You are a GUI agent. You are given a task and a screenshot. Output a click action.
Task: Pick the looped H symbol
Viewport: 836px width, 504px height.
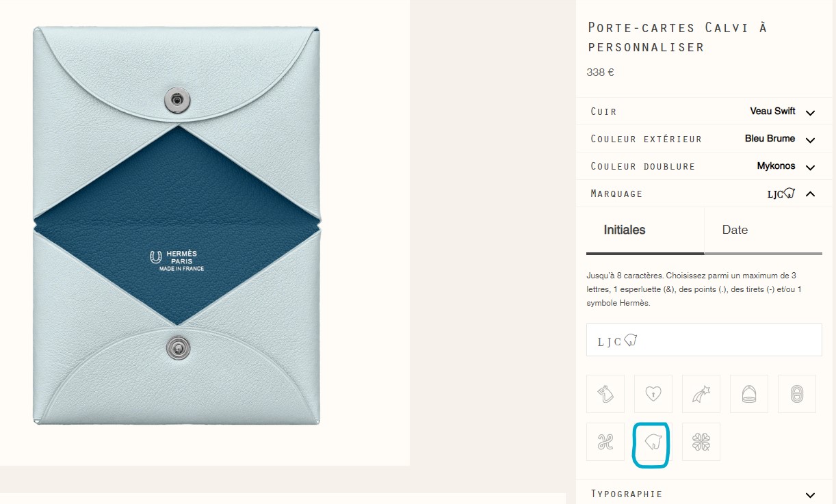[x=605, y=442]
